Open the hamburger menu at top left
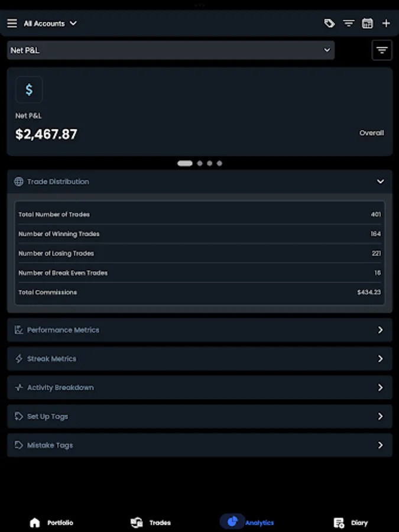 [12, 23]
